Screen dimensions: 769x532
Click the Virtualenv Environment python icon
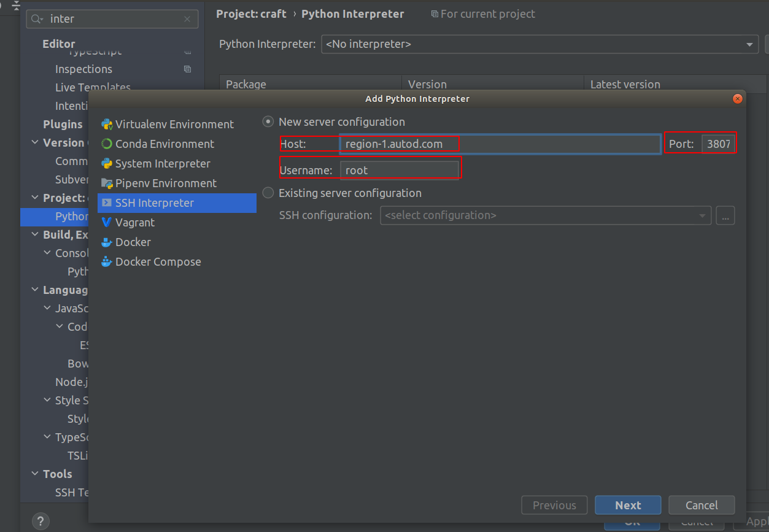(x=107, y=125)
